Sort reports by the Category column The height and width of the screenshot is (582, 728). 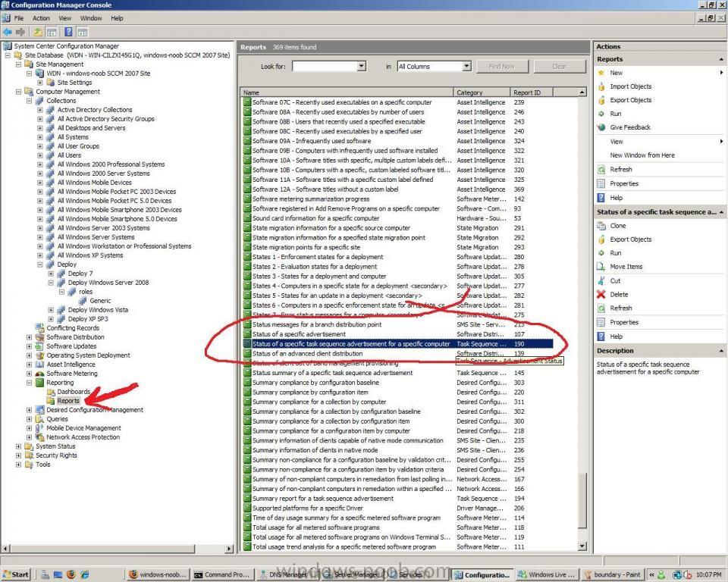coord(481,92)
